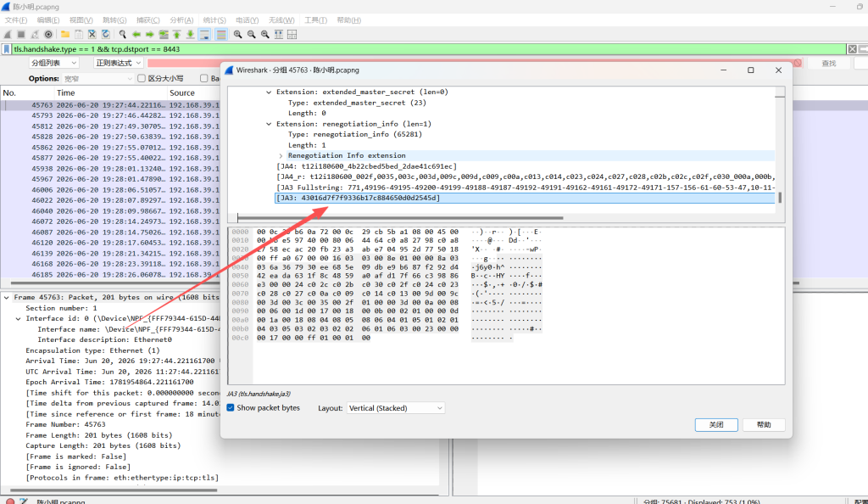Close the capture file using X icon
The image size is (868, 504).
click(92, 34)
